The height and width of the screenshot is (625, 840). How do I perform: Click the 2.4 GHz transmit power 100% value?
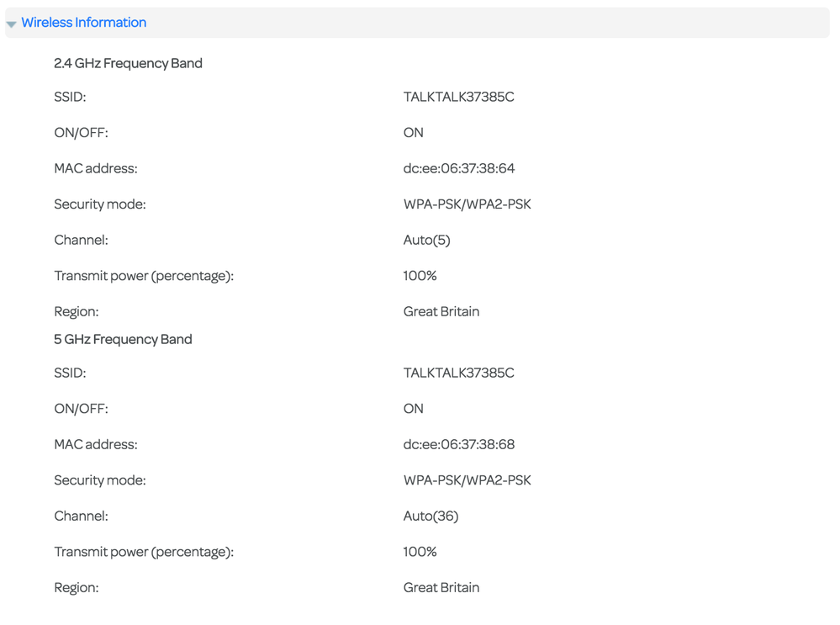click(x=420, y=276)
